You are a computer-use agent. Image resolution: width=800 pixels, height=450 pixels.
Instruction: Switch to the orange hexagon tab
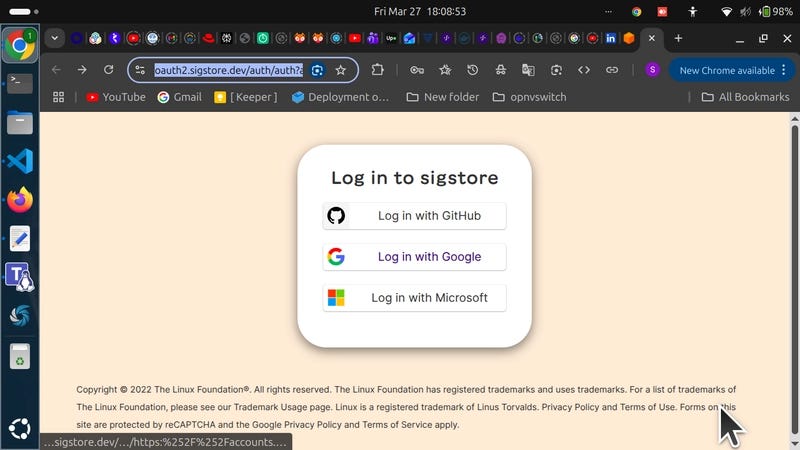(x=629, y=38)
